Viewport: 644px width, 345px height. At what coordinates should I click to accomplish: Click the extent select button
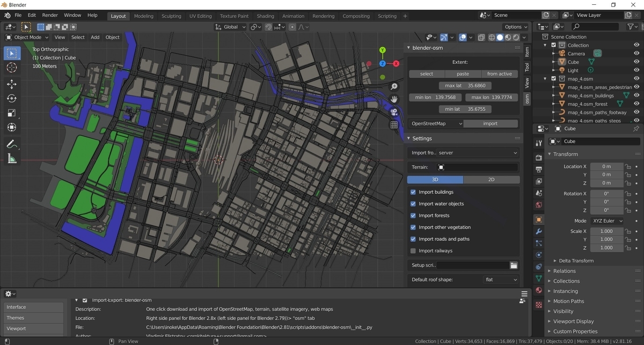pyautogui.click(x=427, y=74)
